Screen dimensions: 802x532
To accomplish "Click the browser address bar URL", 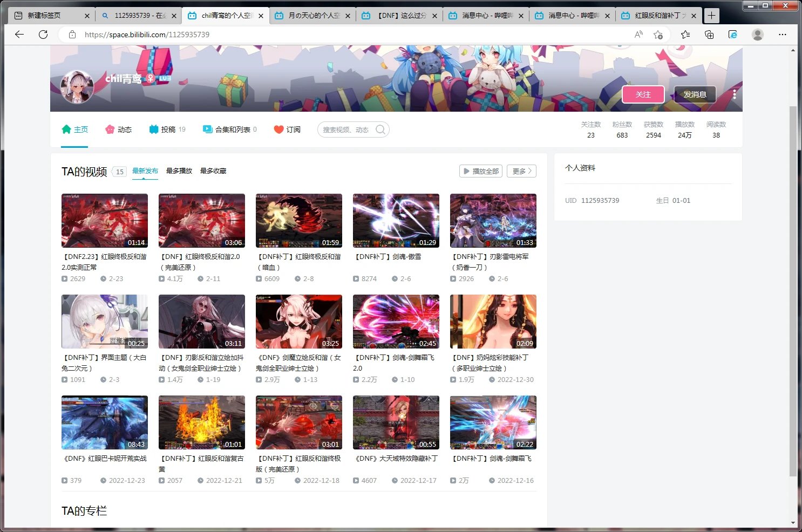I will click(x=147, y=35).
